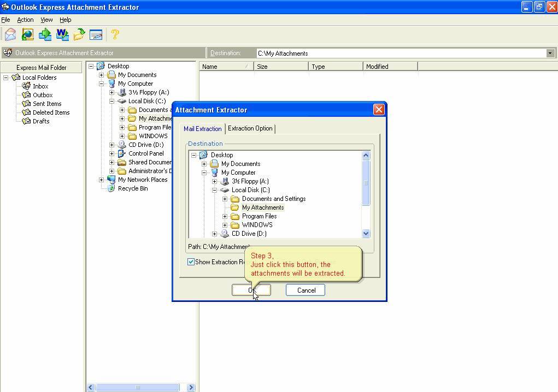Click the window with pen toolbar icon
This screenshot has width=558, height=392.
click(x=96, y=34)
